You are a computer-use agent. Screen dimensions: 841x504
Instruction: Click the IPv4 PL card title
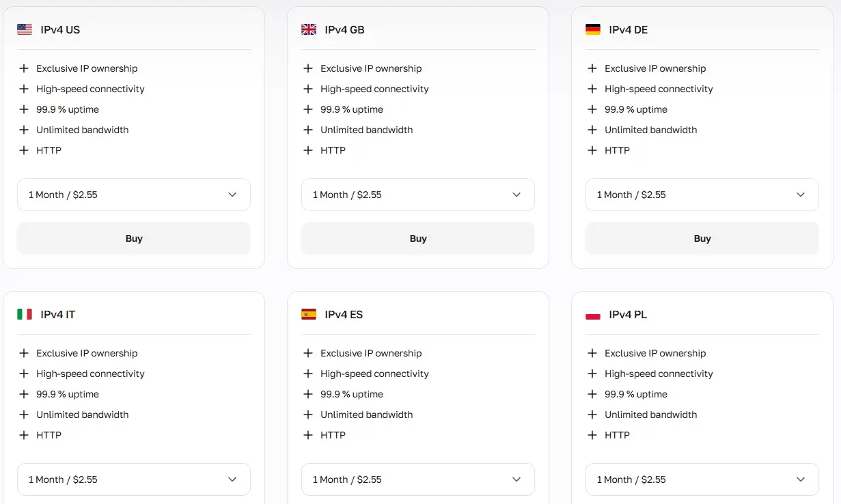628,315
